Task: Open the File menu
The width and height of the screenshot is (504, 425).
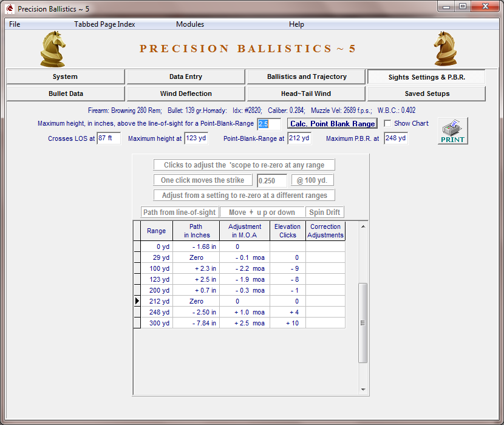Action: pos(15,24)
